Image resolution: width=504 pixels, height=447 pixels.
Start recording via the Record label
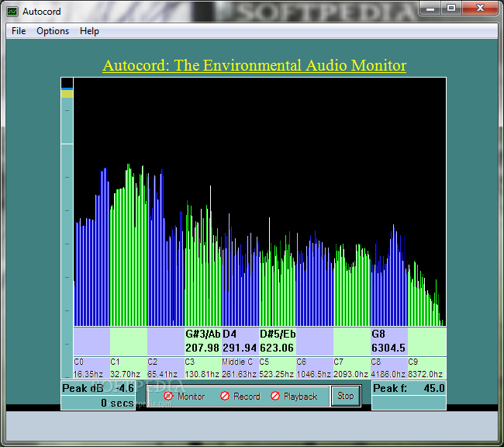(247, 396)
